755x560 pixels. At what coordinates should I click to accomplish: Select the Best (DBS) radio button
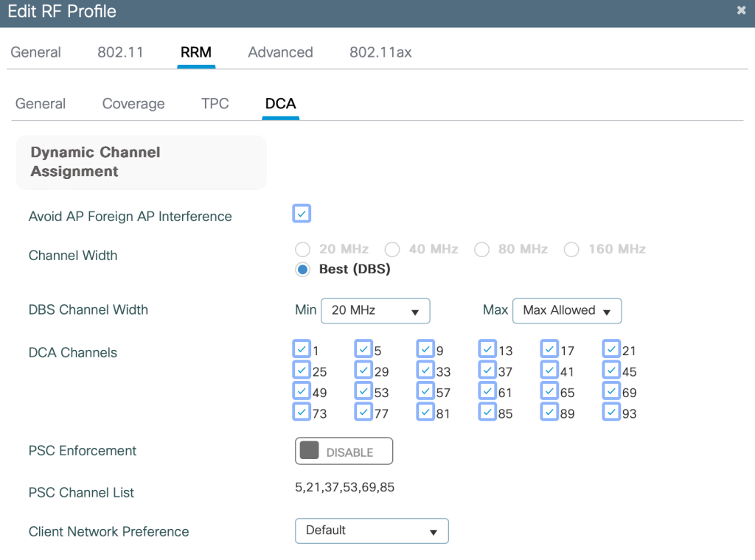pyautogui.click(x=302, y=270)
